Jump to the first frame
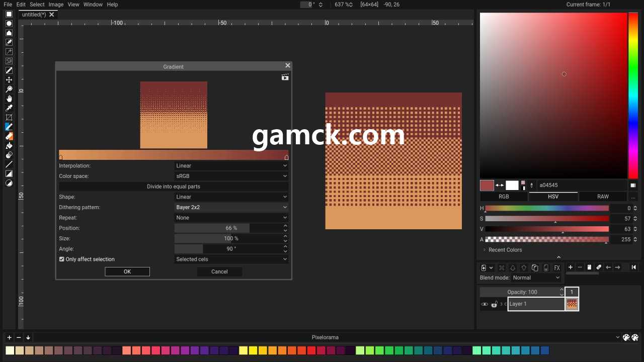Viewport: 644px width, 362px height. pos(633,267)
